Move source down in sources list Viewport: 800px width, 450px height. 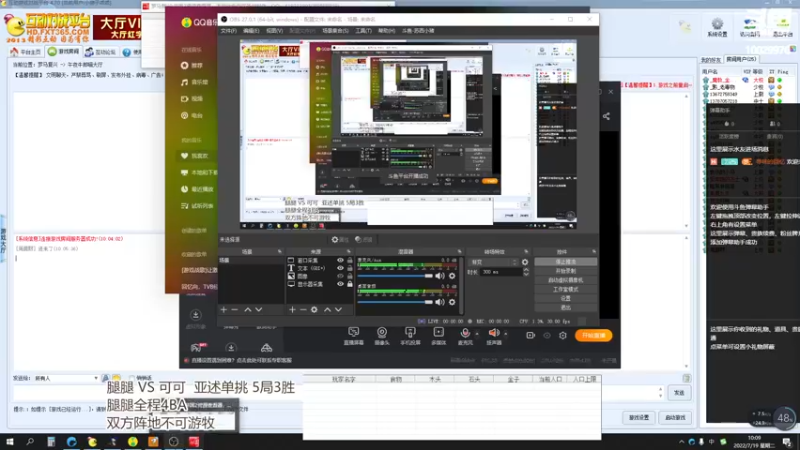338,310
